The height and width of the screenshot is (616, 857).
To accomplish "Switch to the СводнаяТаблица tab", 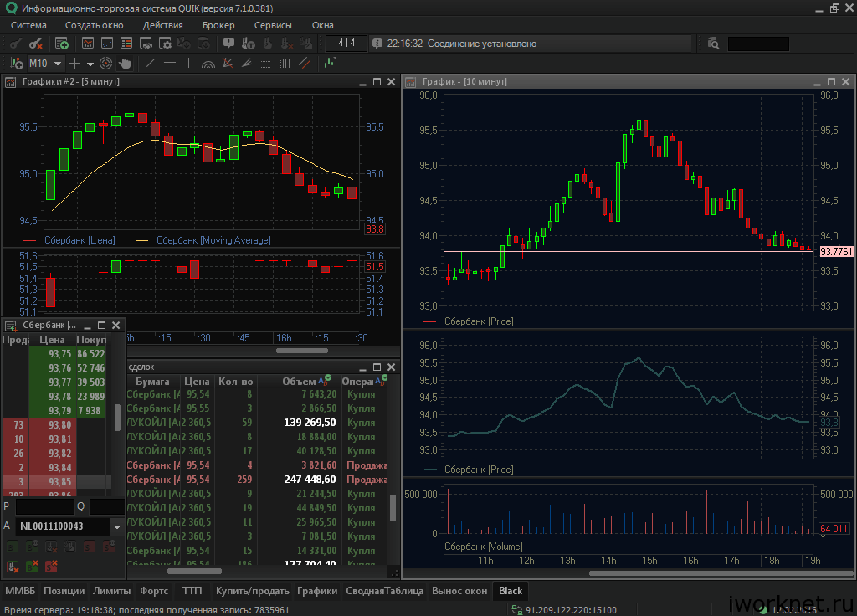I will 385,591.
